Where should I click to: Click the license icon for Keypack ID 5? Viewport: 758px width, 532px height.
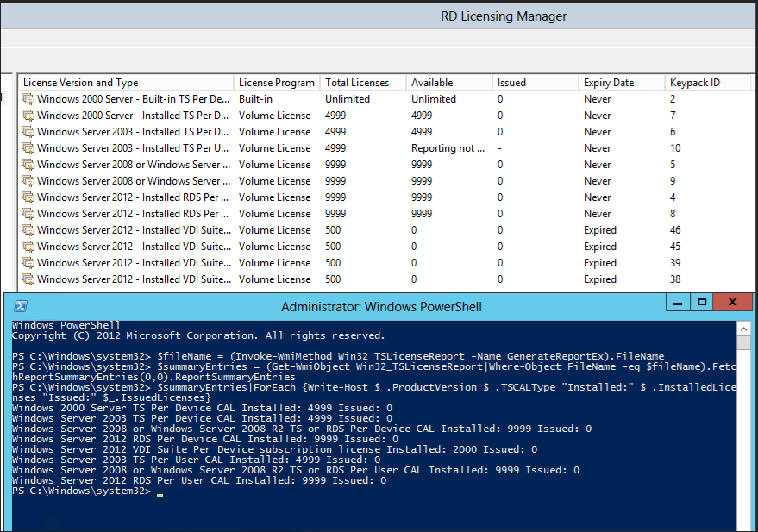pos(28,165)
